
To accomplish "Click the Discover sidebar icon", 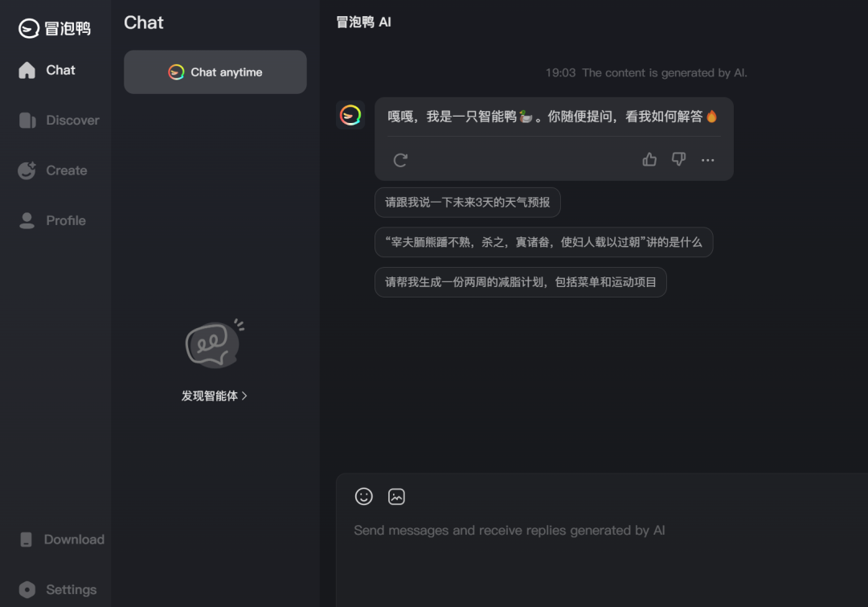I will click(x=27, y=120).
